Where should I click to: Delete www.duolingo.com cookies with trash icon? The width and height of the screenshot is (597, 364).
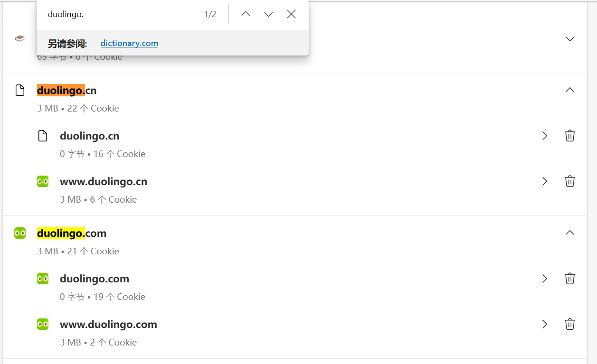(x=570, y=324)
